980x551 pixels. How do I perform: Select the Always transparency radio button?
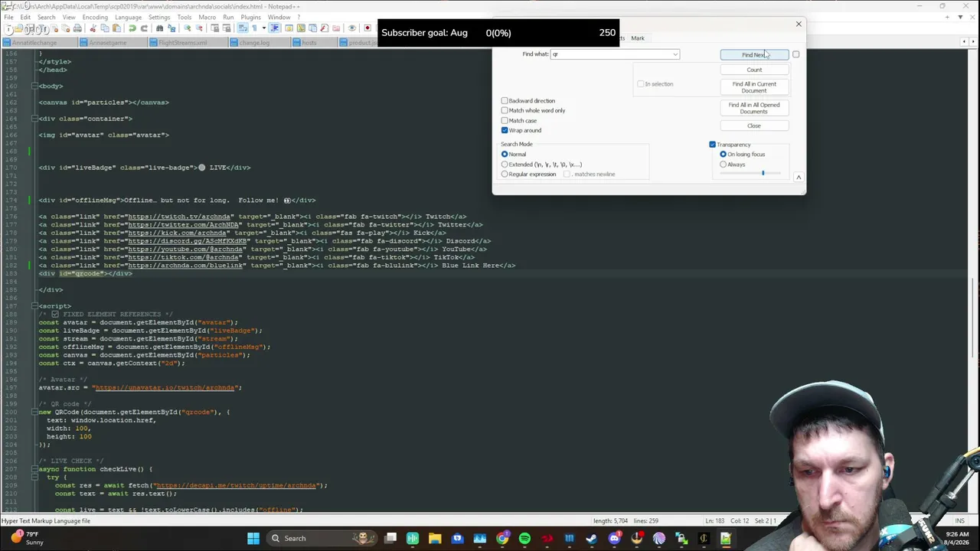tap(724, 165)
